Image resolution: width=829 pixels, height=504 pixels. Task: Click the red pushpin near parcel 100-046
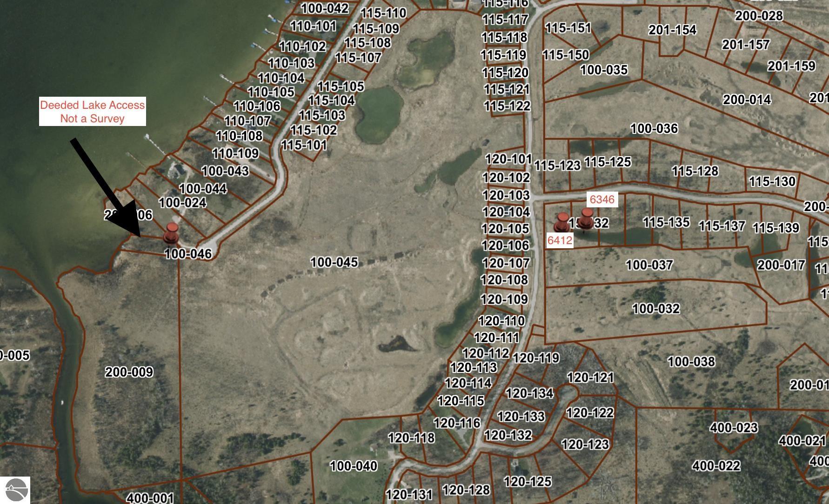point(172,232)
